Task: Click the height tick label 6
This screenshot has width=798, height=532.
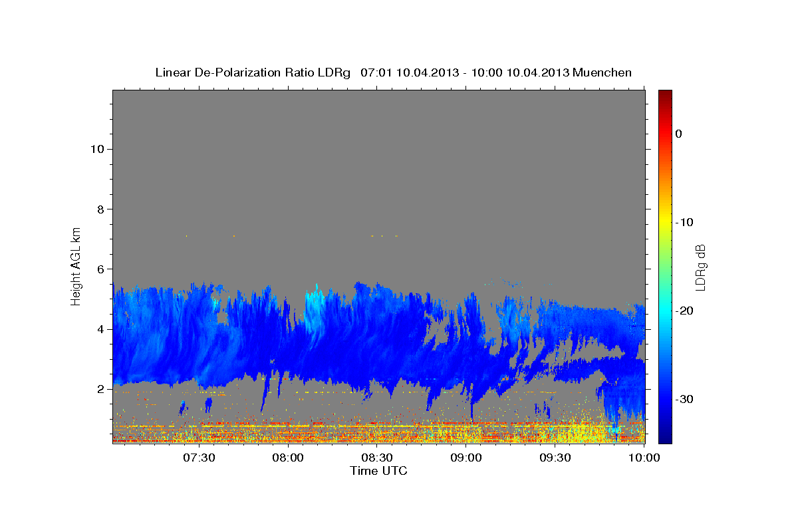Action: coord(100,269)
